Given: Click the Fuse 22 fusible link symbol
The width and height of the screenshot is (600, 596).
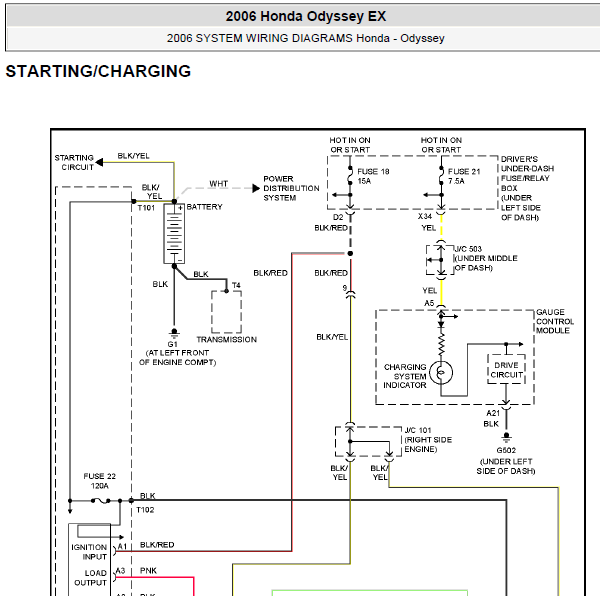Looking at the screenshot, I should (x=100, y=500).
